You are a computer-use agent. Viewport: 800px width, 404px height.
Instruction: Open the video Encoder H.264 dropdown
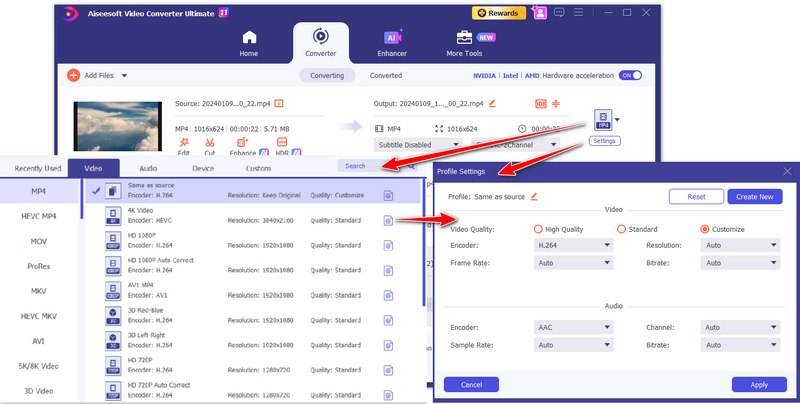(x=573, y=245)
